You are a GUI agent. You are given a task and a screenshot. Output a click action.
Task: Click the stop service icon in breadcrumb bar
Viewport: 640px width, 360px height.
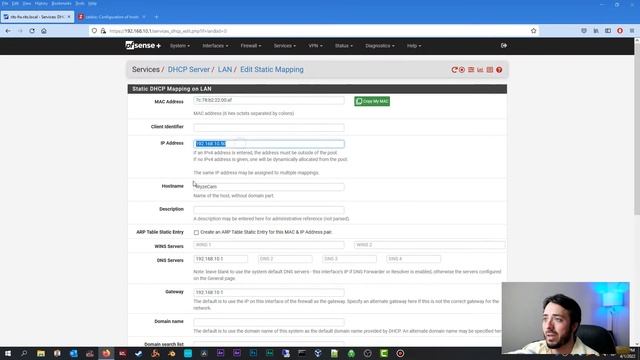tap(462, 70)
